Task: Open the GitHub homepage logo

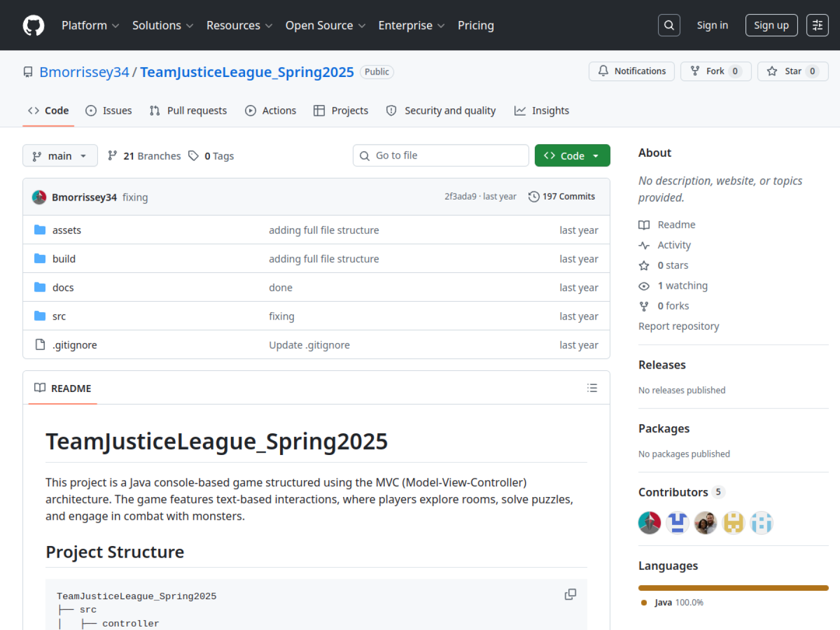Action: (33, 26)
